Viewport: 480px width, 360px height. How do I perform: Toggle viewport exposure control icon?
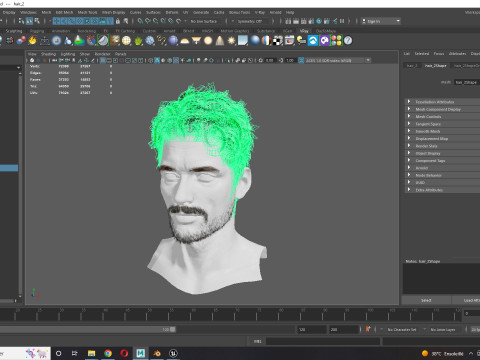pos(261,60)
